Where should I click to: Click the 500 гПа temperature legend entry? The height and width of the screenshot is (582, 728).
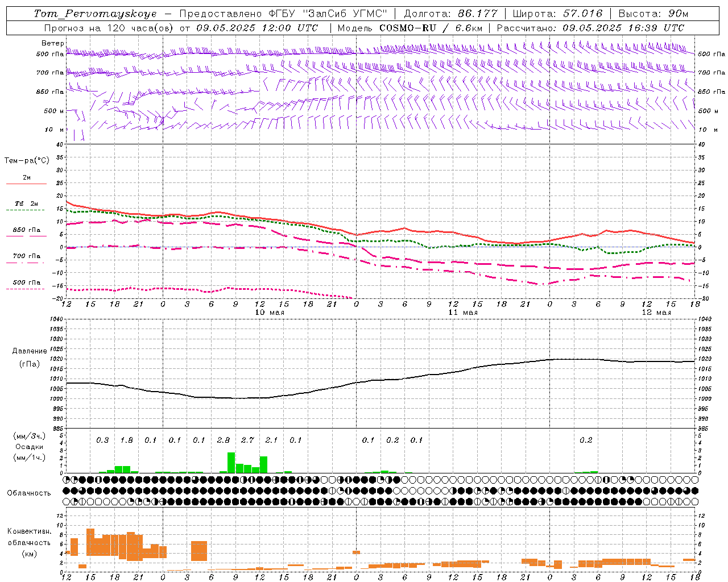(x=26, y=282)
